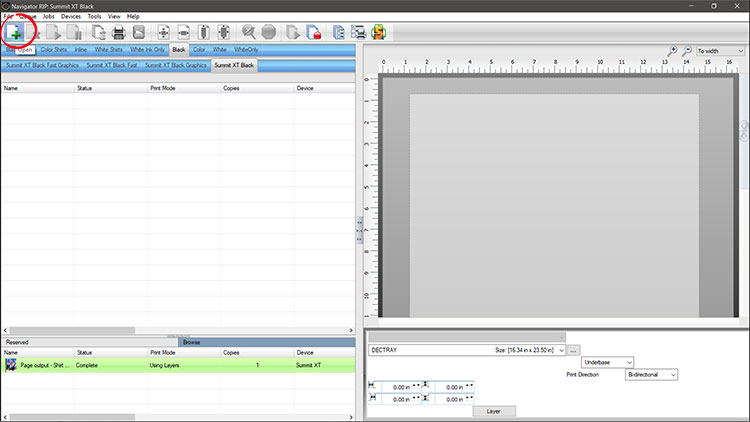Zoom in on the preview canvas
This screenshot has width=750, height=422.
673,51
